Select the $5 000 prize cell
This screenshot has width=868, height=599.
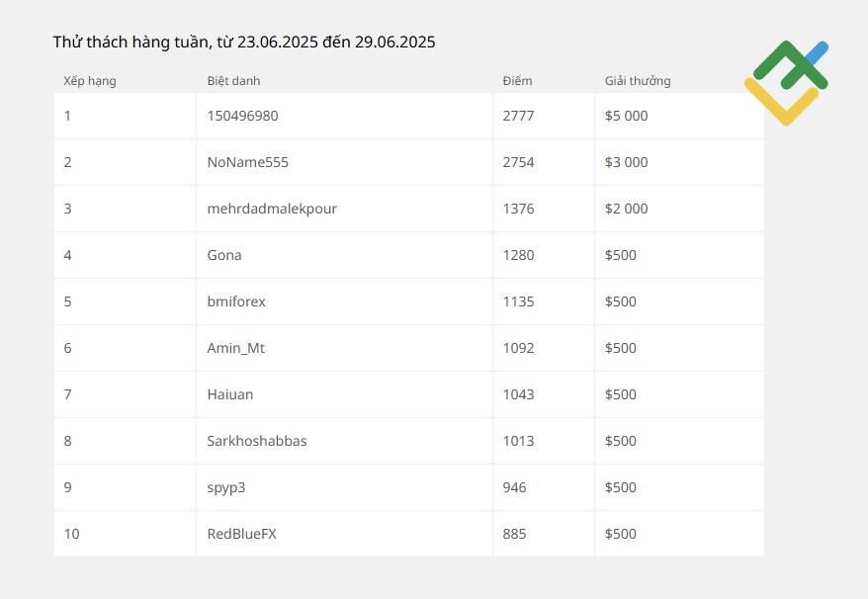click(x=679, y=116)
